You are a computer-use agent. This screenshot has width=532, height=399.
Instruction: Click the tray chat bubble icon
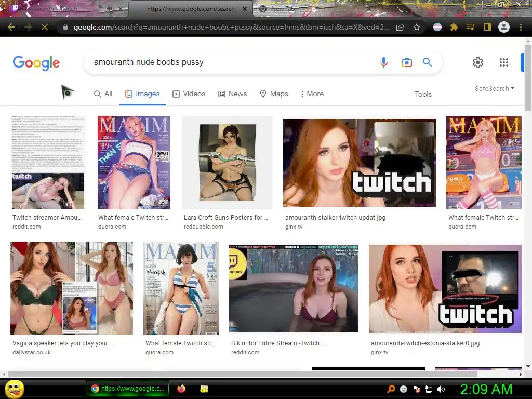404,389
